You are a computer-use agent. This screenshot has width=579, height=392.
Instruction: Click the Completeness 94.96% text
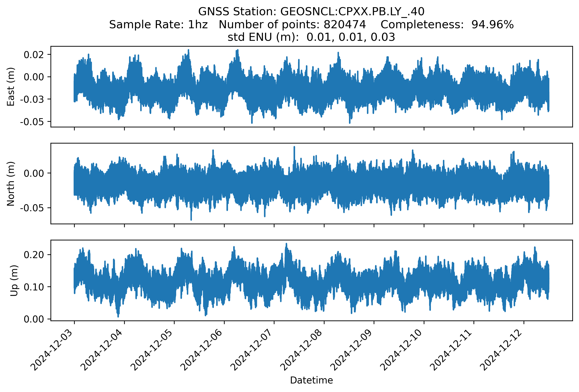click(x=447, y=25)
